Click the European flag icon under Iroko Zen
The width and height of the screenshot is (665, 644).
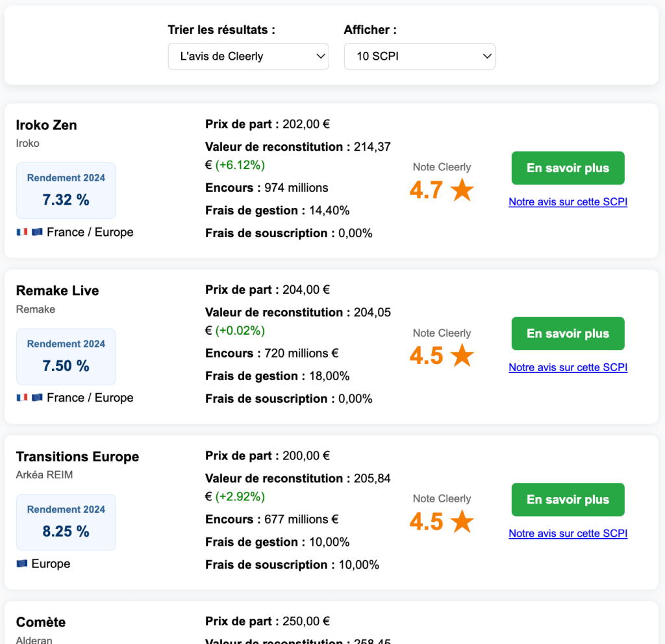click(37, 232)
